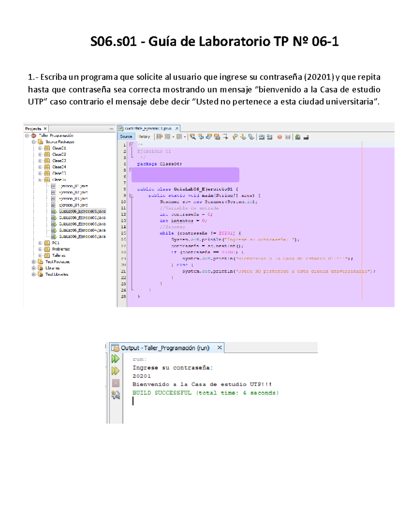Expand the Test Packages tree node
The height and width of the screenshot is (532, 411).
(34, 262)
